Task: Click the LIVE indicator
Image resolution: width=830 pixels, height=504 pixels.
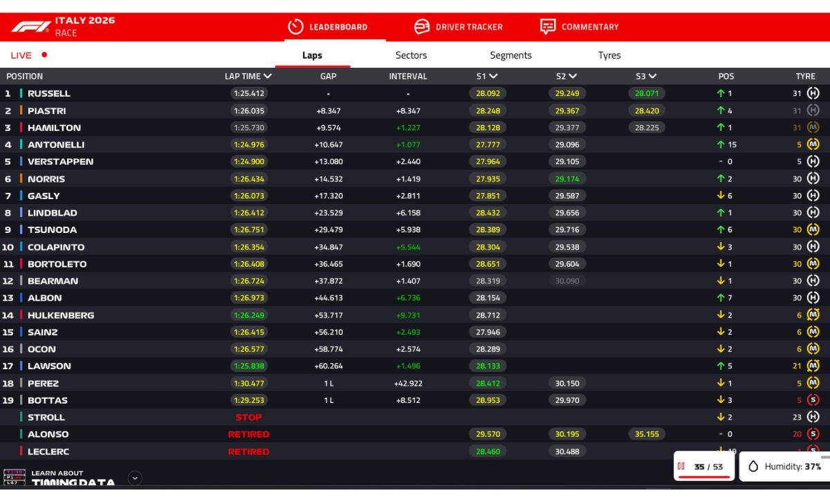Action: click(x=29, y=55)
